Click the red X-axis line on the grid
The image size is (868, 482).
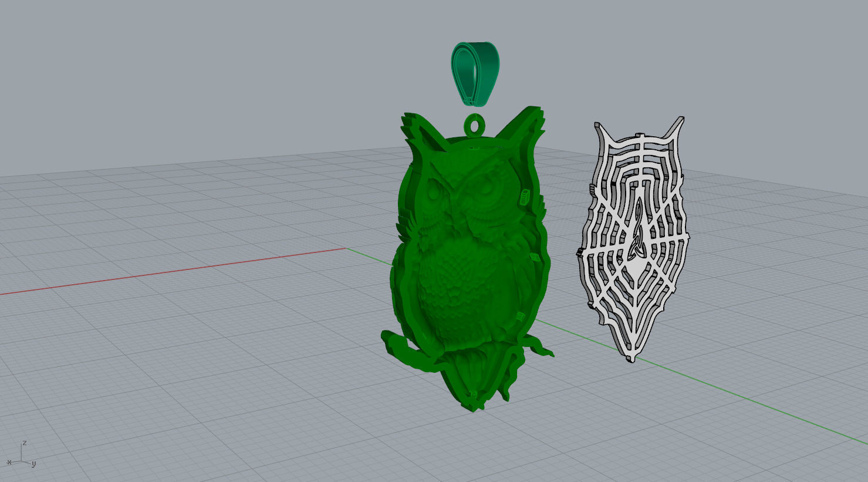pyautogui.click(x=173, y=271)
